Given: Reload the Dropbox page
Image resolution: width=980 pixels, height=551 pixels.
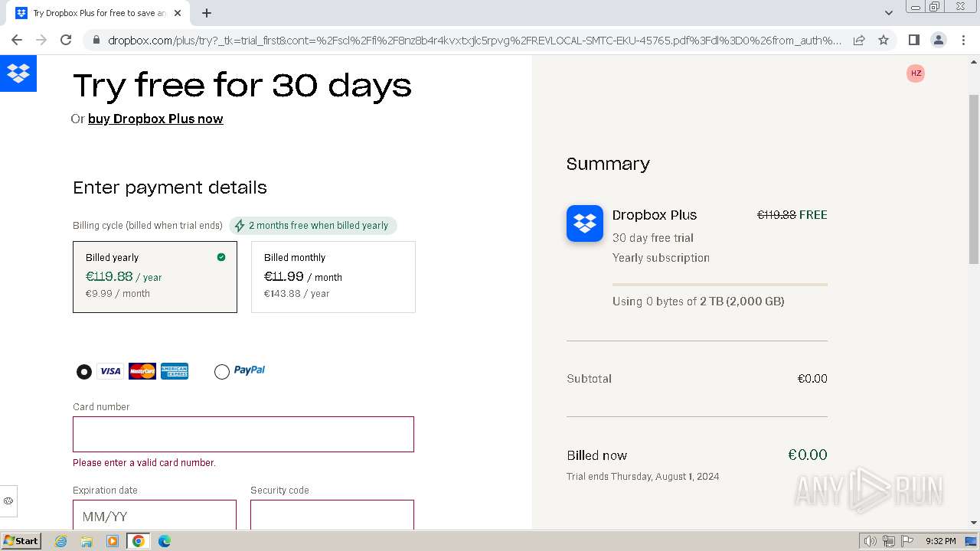Looking at the screenshot, I should click(x=66, y=40).
